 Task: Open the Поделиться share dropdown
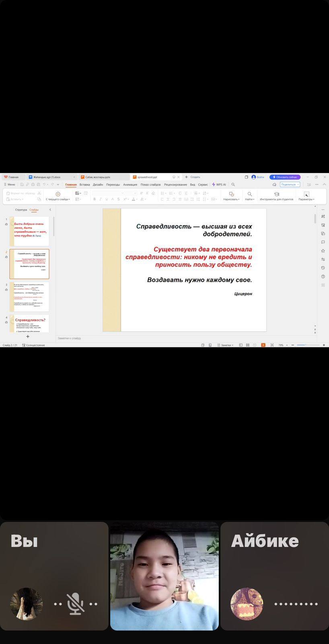pyautogui.click(x=290, y=184)
